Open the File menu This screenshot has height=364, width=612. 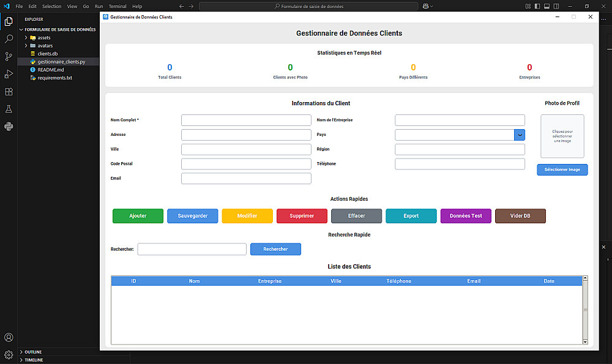pos(19,6)
